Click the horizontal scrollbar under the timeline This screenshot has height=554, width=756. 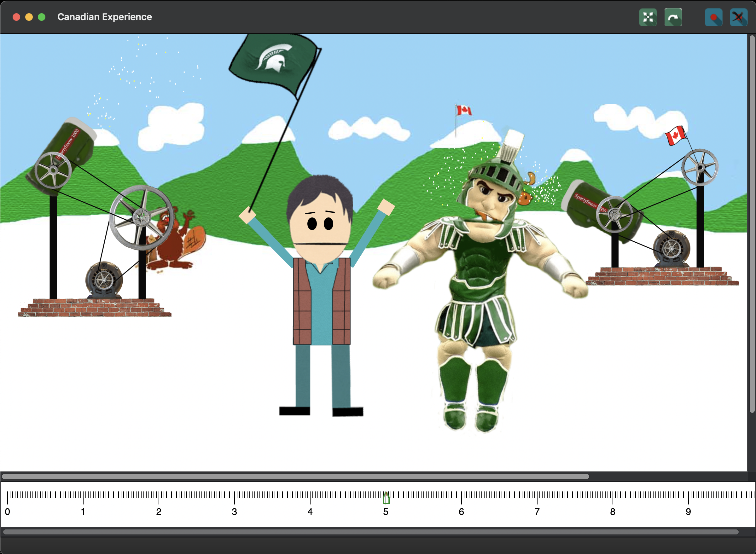tap(371, 532)
